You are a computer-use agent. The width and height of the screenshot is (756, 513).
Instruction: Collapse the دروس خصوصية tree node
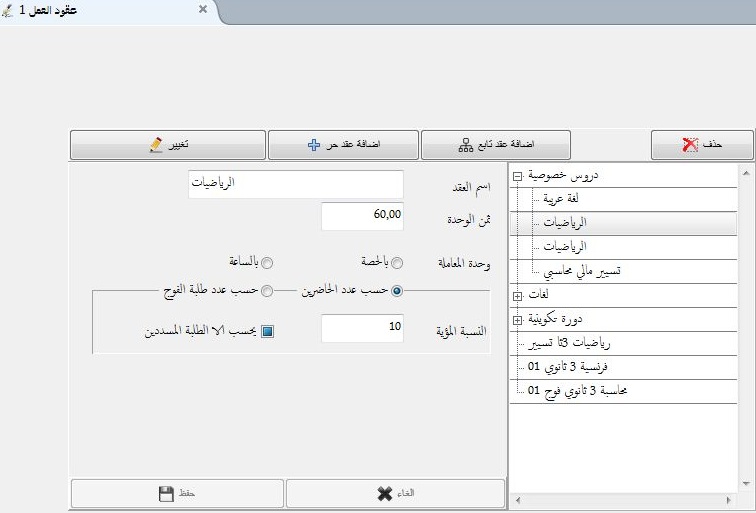click(517, 175)
